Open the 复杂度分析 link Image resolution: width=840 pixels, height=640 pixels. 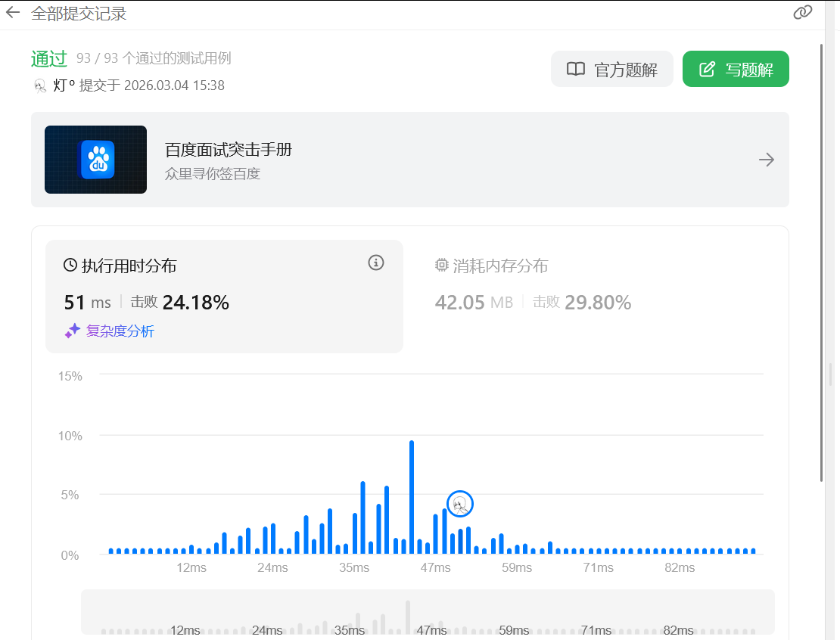[120, 331]
